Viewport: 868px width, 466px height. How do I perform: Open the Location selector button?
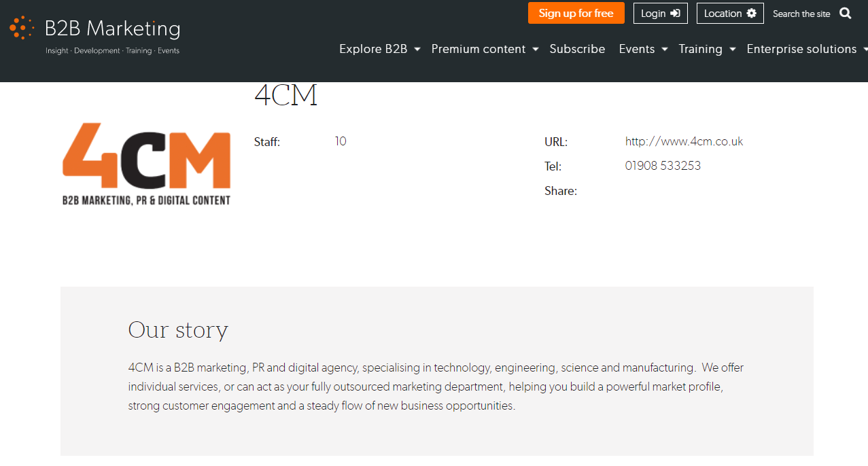(729, 14)
